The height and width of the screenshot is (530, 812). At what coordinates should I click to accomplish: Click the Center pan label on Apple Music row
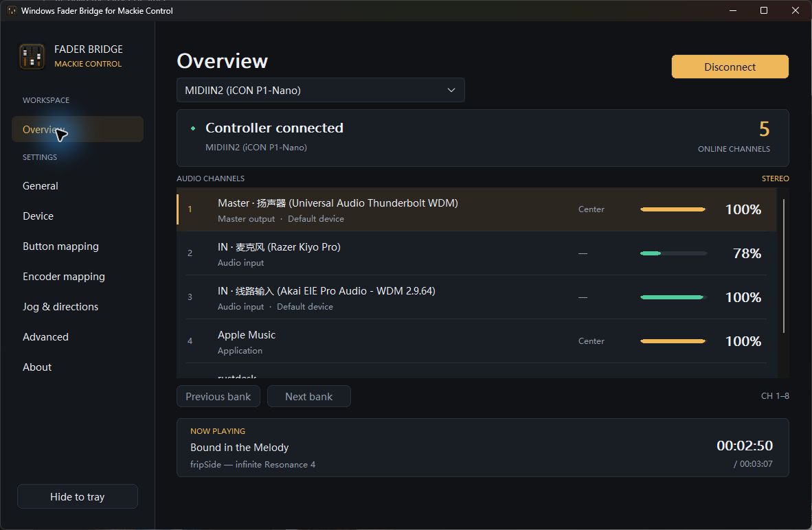click(x=591, y=341)
